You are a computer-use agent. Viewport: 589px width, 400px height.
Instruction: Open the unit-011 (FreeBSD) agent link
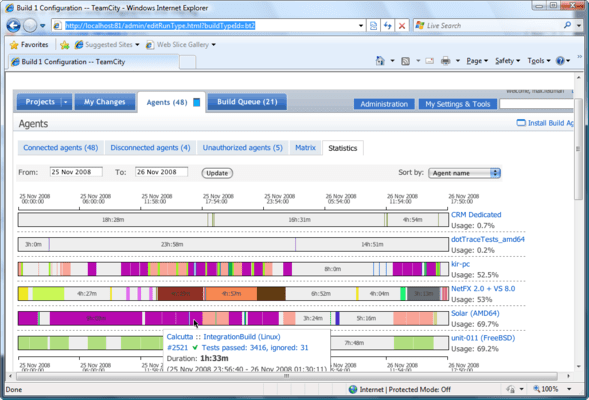[483, 338]
